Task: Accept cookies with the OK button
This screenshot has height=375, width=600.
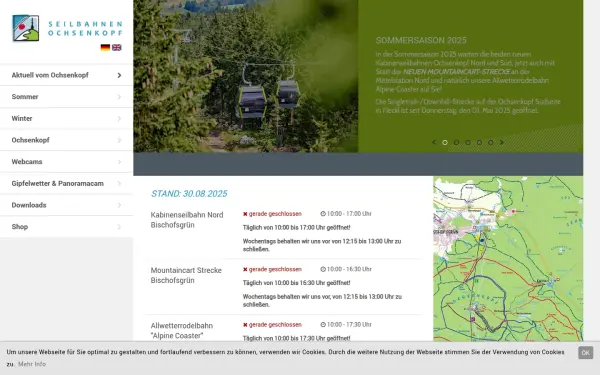Action: click(x=585, y=352)
